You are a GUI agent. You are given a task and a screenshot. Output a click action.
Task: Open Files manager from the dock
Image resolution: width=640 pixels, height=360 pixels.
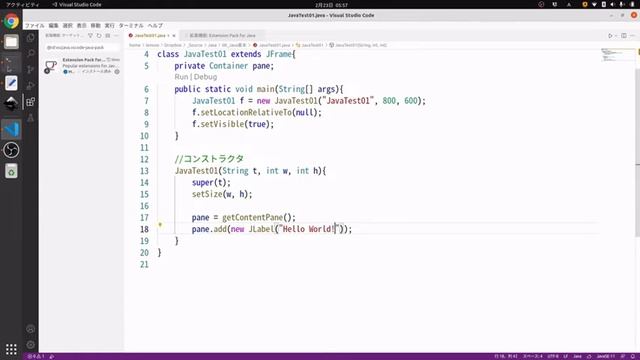click(x=11, y=42)
